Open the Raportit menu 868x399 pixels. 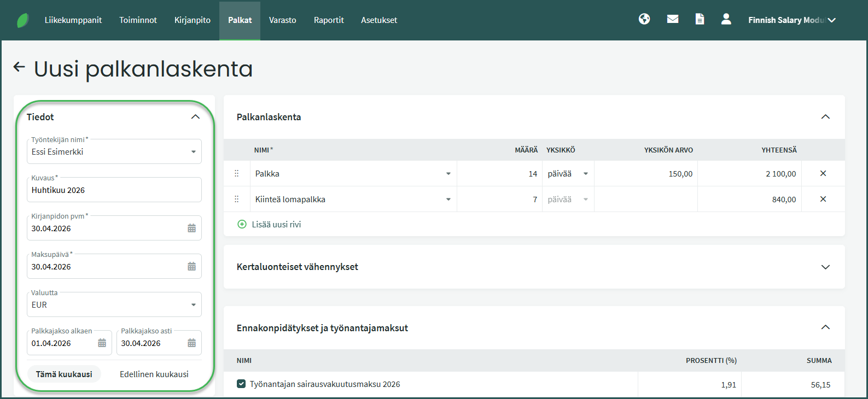[329, 20]
